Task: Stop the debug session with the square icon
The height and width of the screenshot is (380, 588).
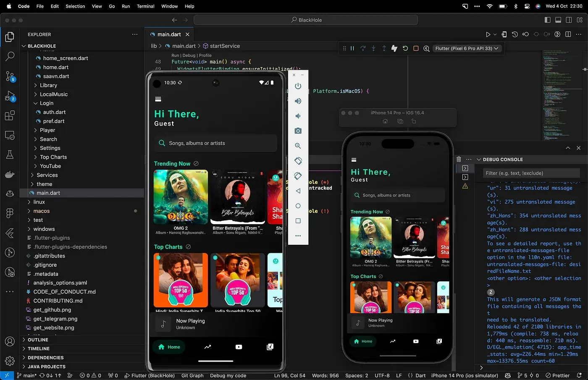Action: (416, 48)
